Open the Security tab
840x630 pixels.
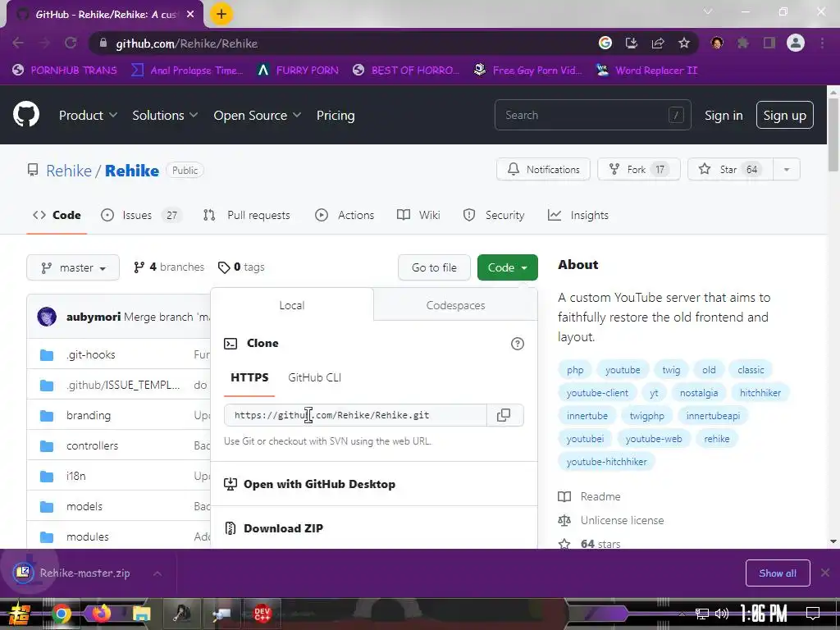493,216
